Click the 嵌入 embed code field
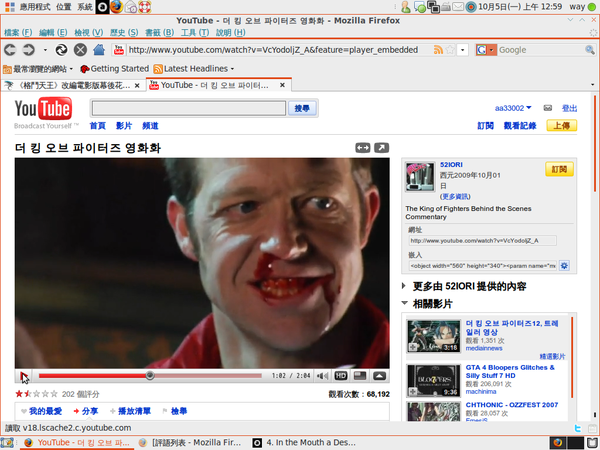Viewport: 600px width, 450px height. click(483, 266)
